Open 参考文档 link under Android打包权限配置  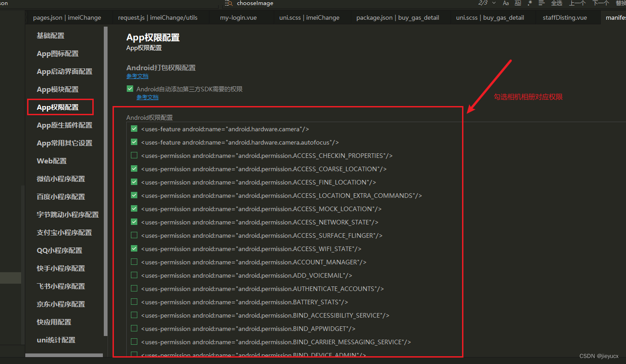click(x=137, y=76)
